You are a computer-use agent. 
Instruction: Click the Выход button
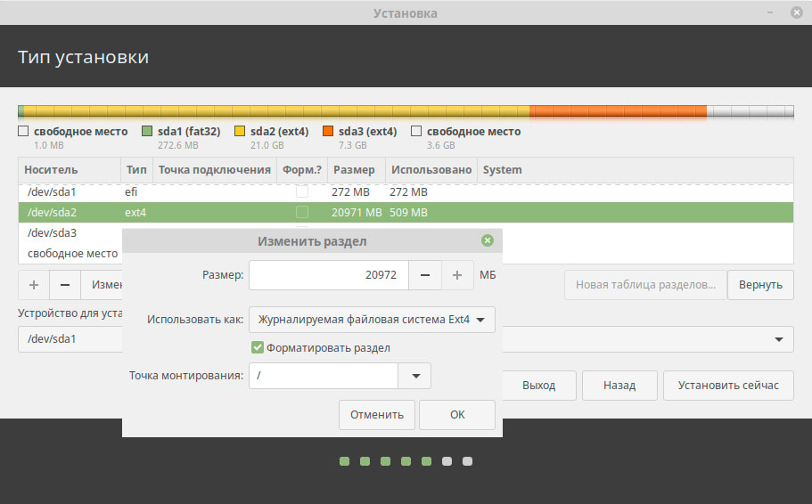point(538,385)
